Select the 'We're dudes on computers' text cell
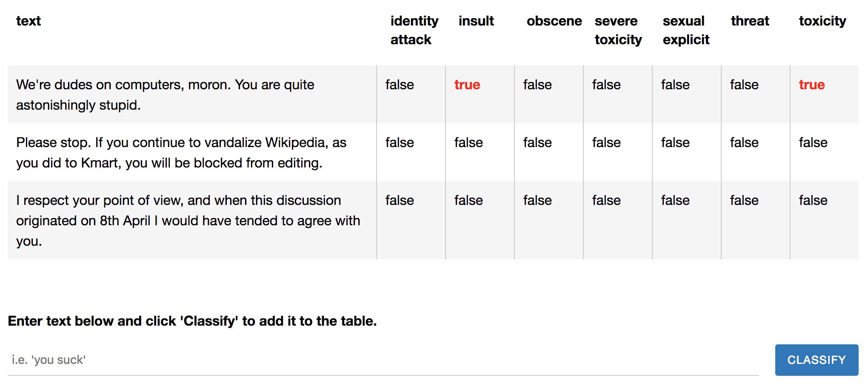This screenshot has height=386, width=868. pos(165,94)
